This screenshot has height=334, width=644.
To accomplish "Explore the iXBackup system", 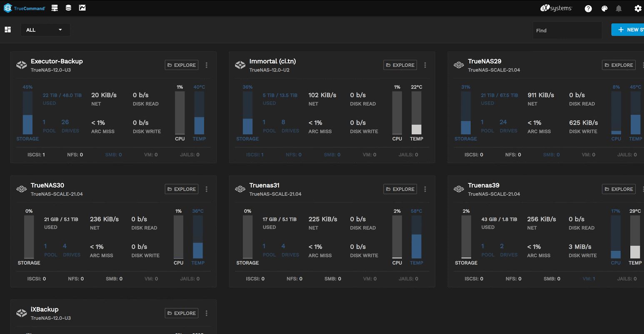I will pyautogui.click(x=182, y=313).
